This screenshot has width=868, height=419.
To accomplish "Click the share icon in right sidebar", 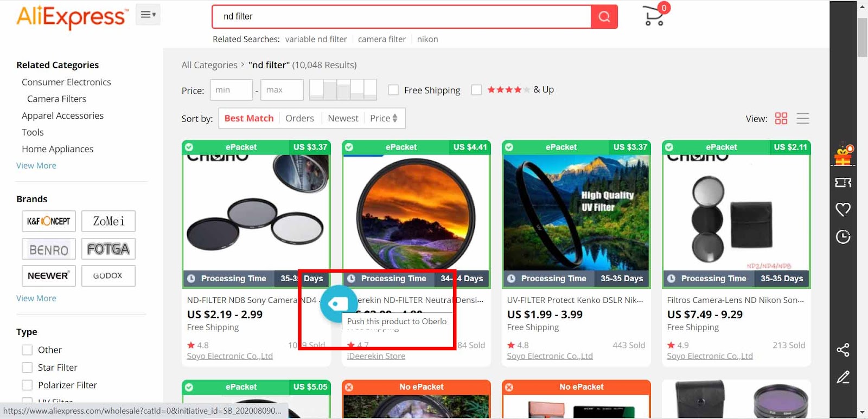I will 843,350.
